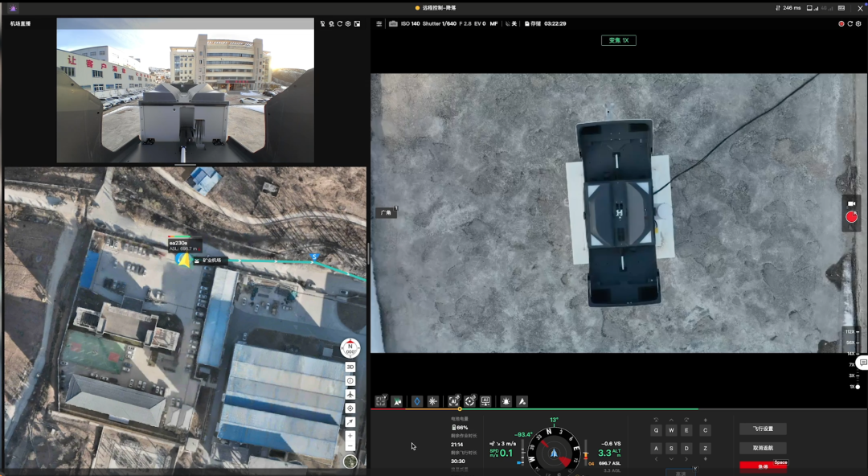Click the 变焦 1X zoom lens button
Screen dimensions: 868x476
tap(618, 40)
